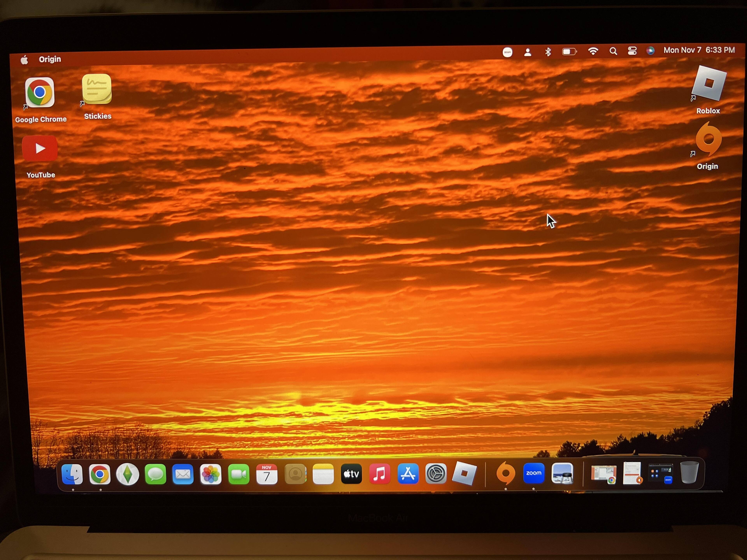Open the Trash in the Dock
Screen dimensions: 747x560
(689, 472)
